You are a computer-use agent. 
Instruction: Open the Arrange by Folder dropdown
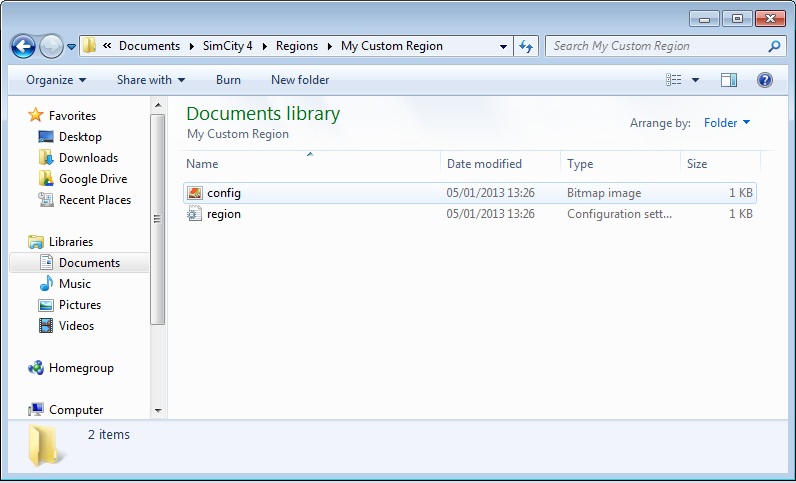point(726,123)
